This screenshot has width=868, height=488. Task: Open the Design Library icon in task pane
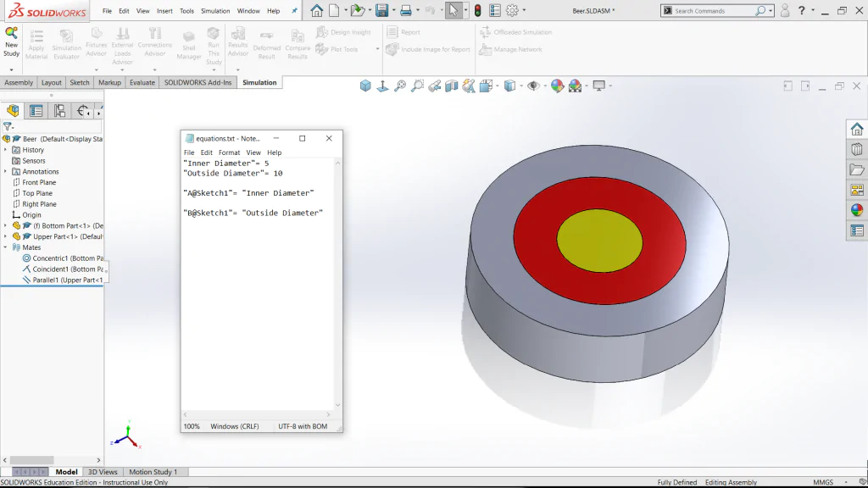tap(857, 149)
